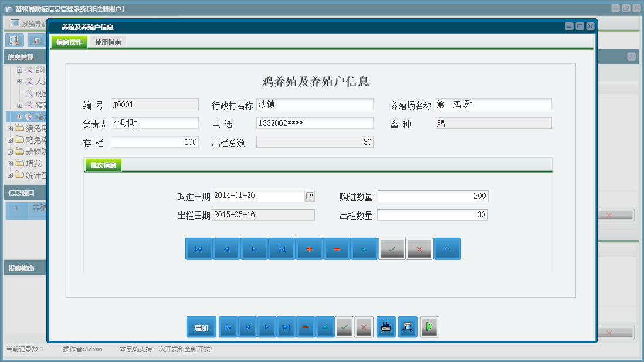Refresh batch data with the curved arrow icon
This screenshot has width=644, height=362.
point(448,249)
